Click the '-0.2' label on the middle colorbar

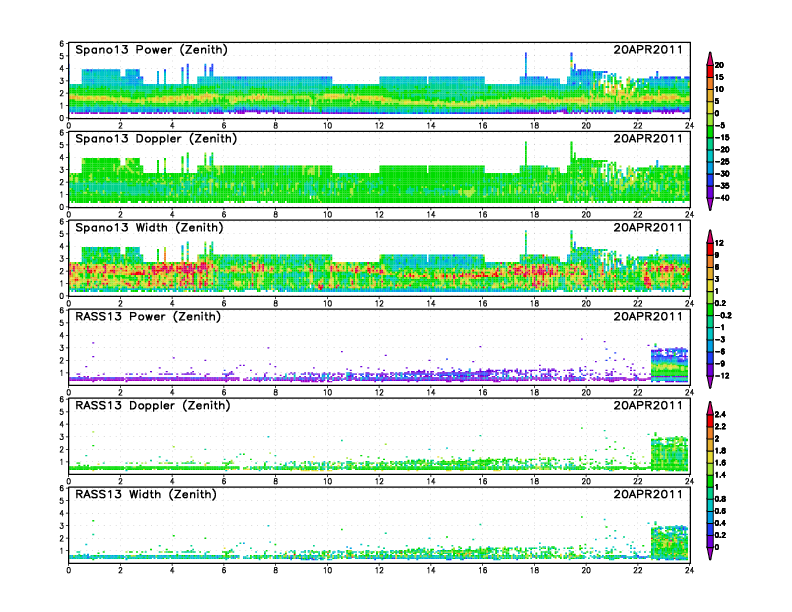click(x=723, y=315)
